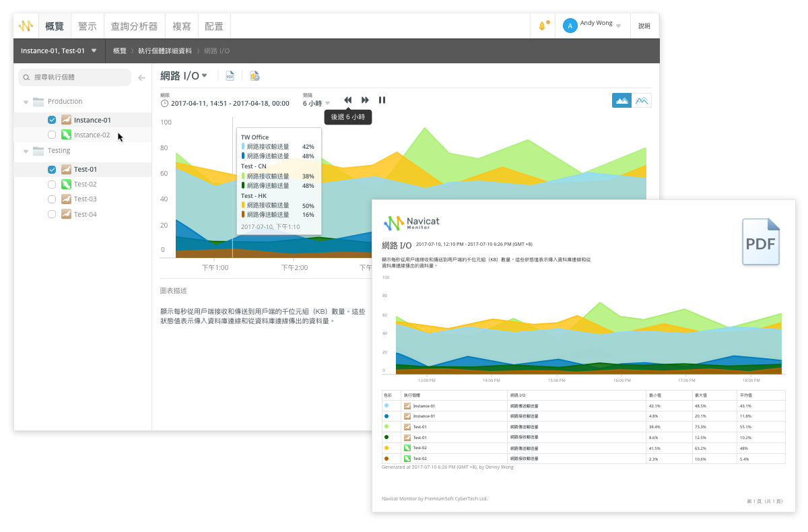Rewind the chart by 6 hours
Image resolution: width=808 pixels, height=532 pixels.
(x=347, y=100)
